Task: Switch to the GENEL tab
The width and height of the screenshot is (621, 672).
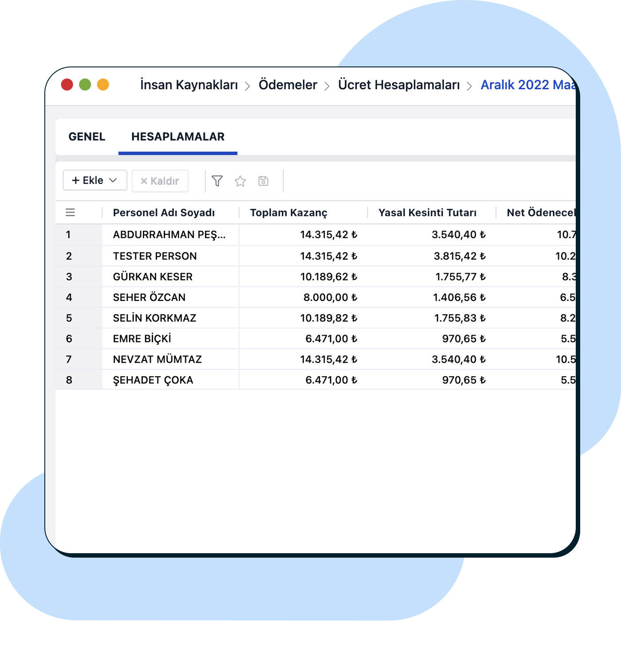Action: pyautogui.click(x=87, y=137)
